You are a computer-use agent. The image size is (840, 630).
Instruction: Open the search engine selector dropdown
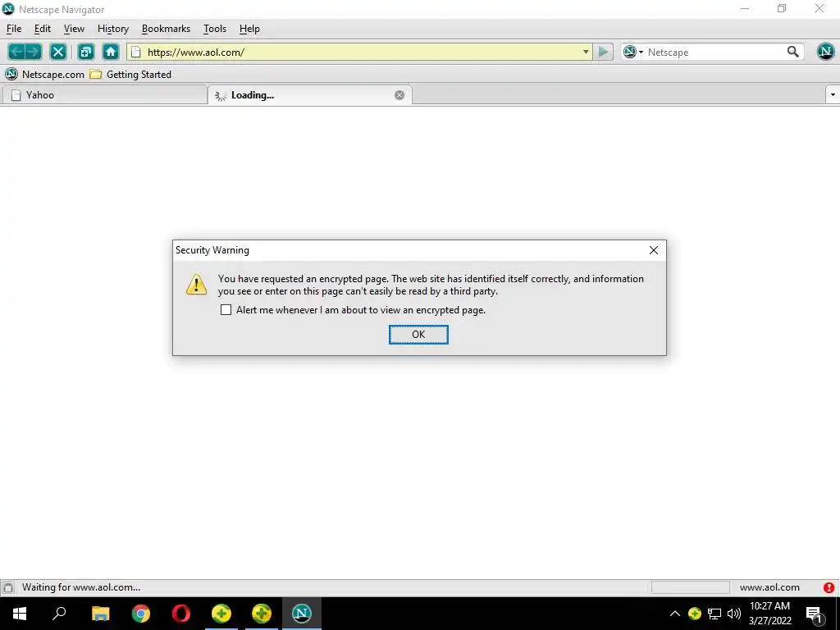click(633, 52)
